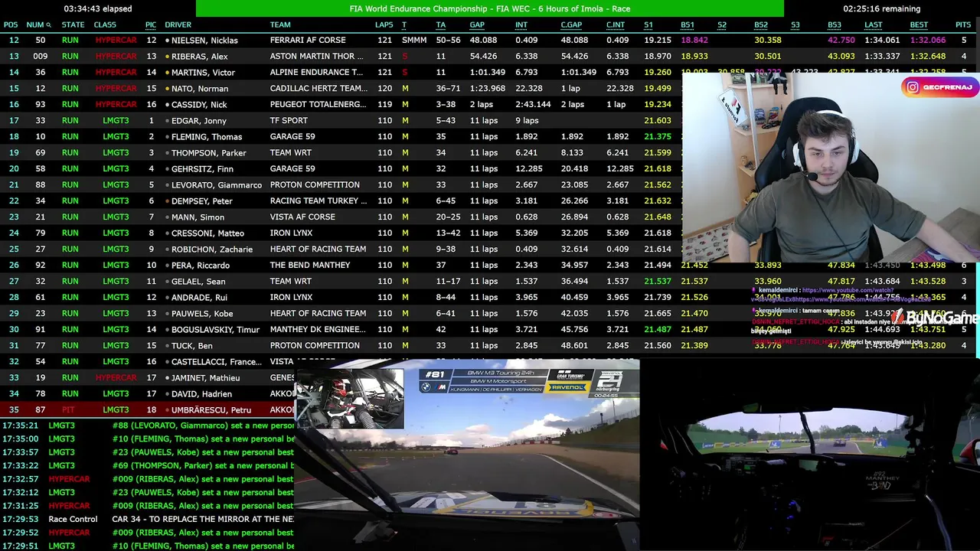
Task: Click the PITS column header
Action: pos(963,25)
